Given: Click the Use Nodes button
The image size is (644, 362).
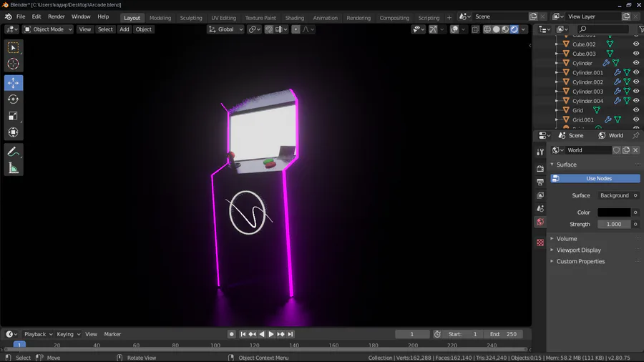Looking at the screenshot, I should (x=595, y=179).
